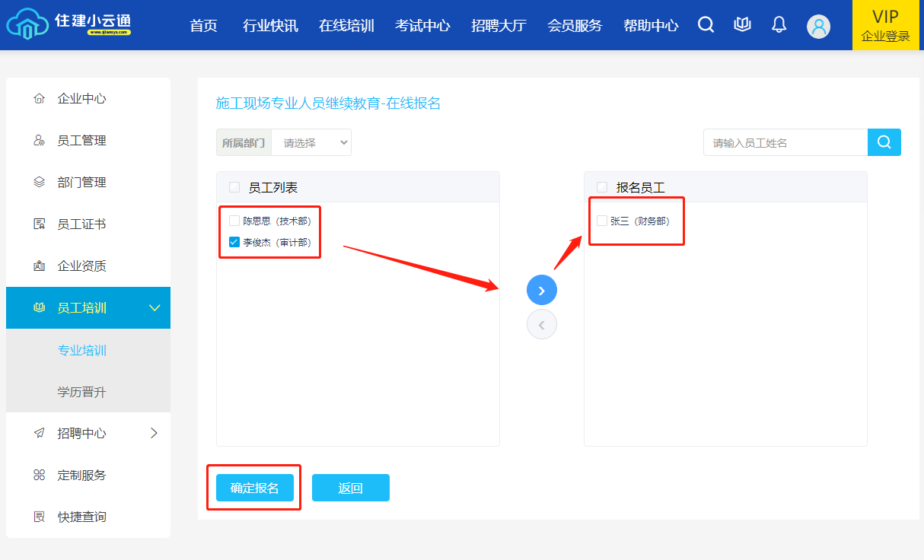This screenshot has height=560, width=924.
Task: Check the 陈思思（技术部） checkbox
Action: [234, 221]
